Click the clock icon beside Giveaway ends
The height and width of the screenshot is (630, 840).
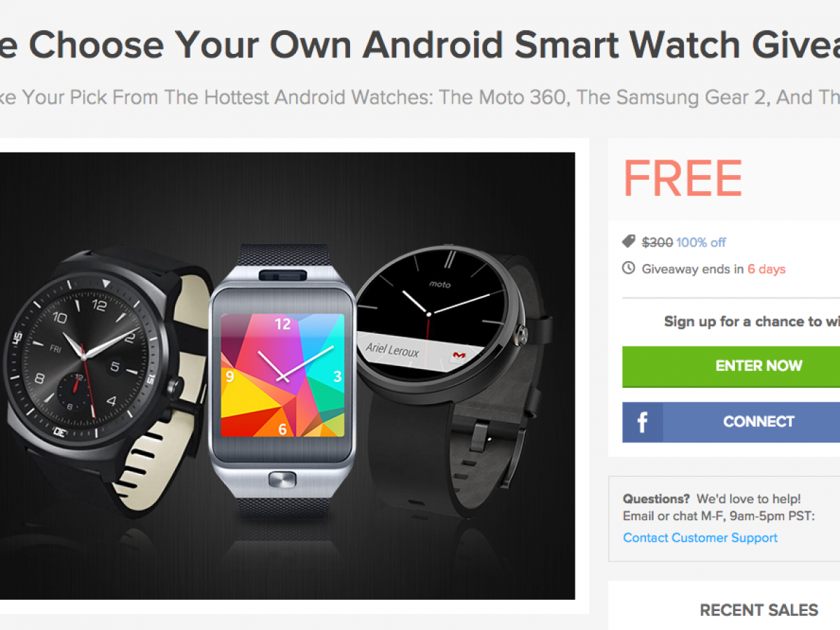(629, 268)
